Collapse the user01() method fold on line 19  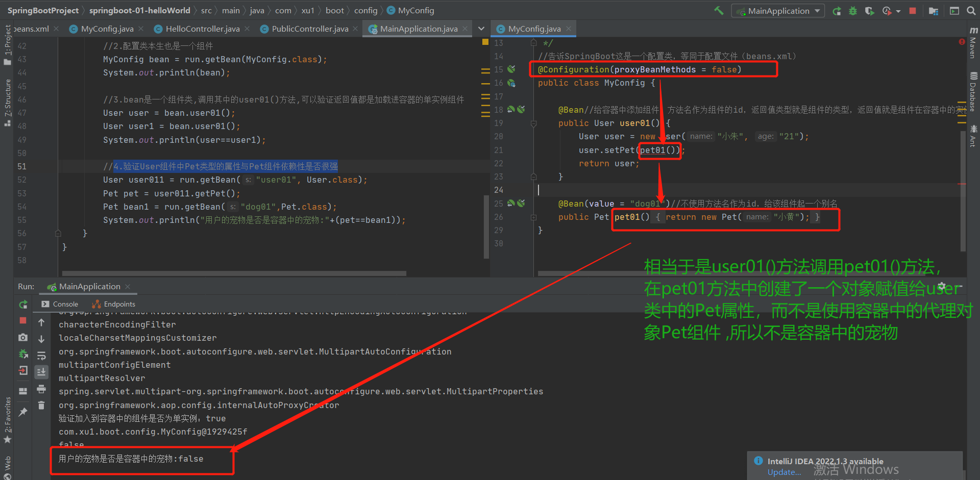click(x=533, y=123)
